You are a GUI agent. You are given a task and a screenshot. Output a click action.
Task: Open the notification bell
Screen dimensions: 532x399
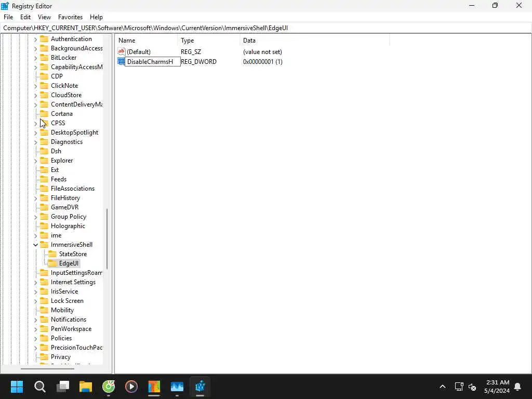coord(518,387)
